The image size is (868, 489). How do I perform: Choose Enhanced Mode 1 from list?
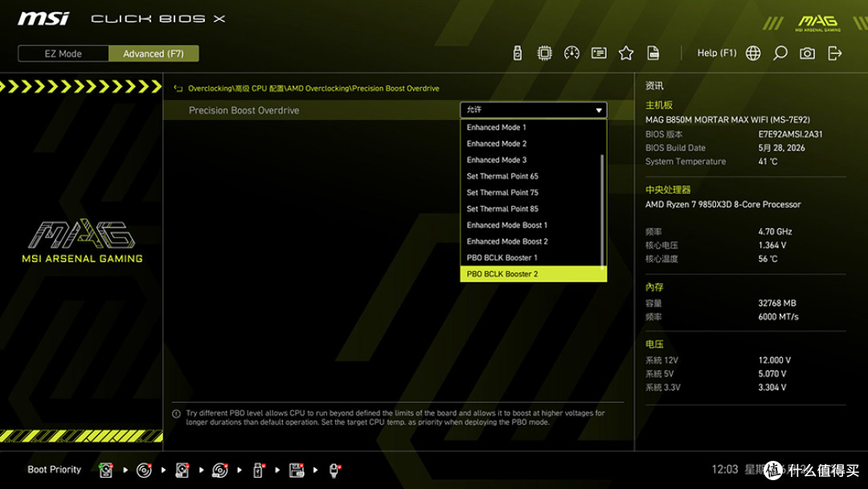tap(533, 127)
